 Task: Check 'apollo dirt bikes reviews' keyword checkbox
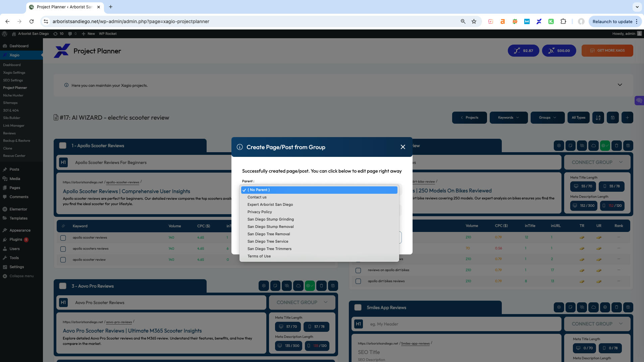tap(358, 281)
